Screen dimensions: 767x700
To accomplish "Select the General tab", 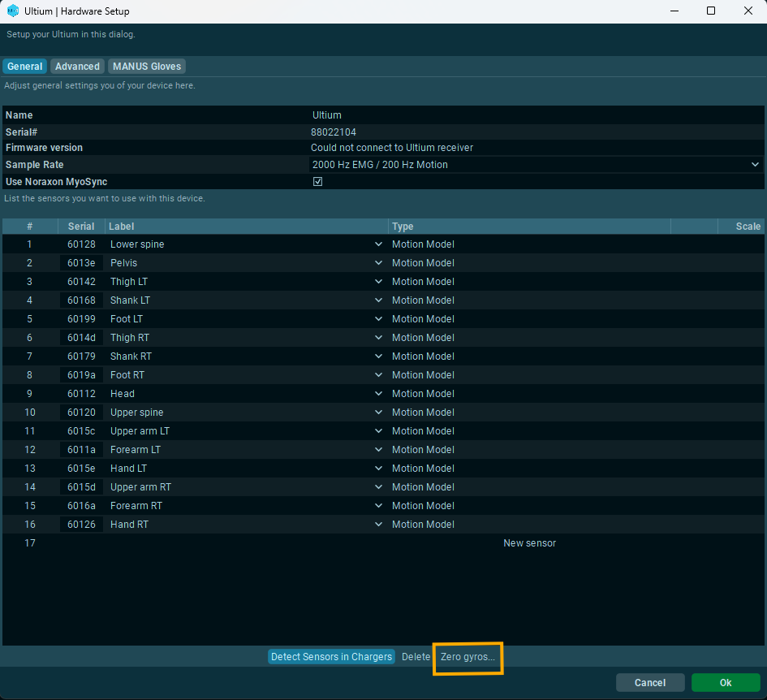I will [24, 67].
